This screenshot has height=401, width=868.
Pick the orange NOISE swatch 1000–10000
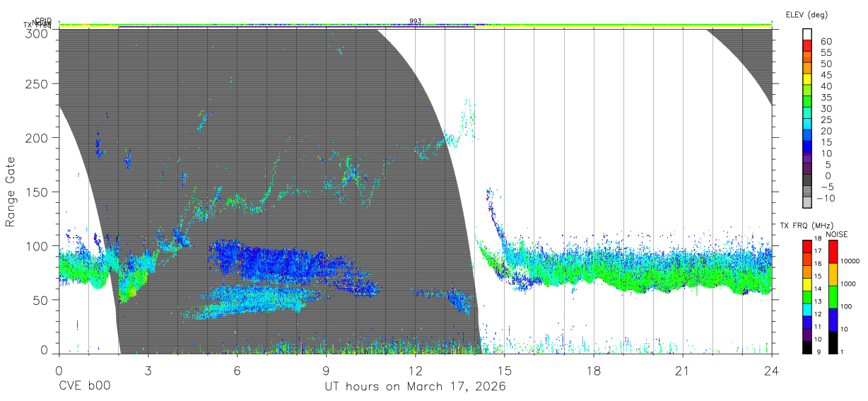tap(833, 274)
